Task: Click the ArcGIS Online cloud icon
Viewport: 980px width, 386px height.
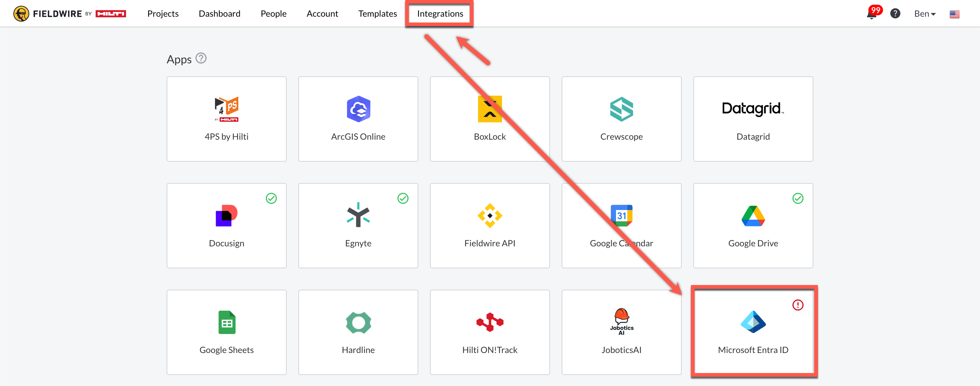Action: [358, 109]
